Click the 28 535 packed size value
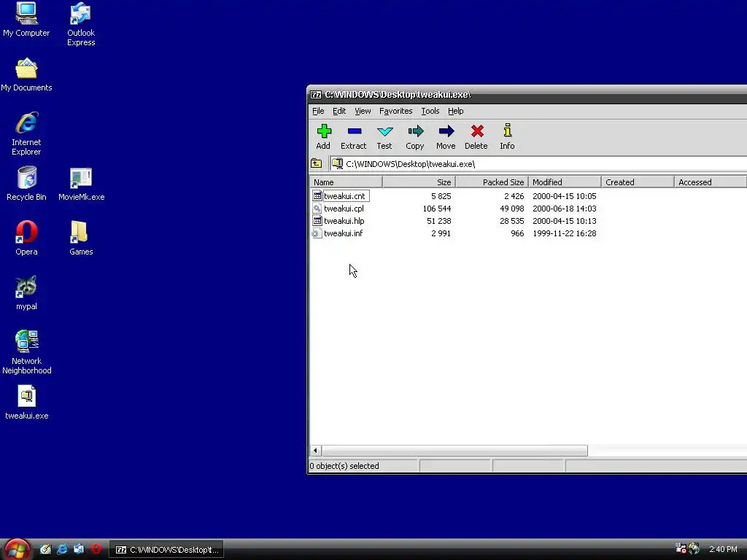747x560 pixels. click(512, 221)
